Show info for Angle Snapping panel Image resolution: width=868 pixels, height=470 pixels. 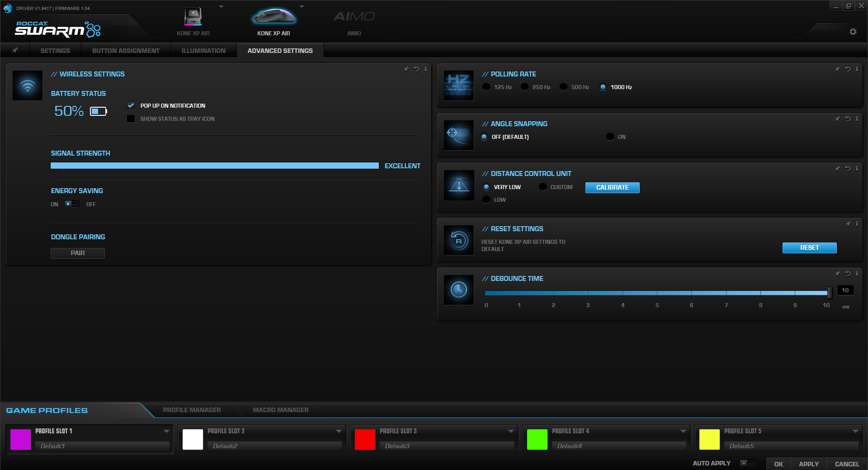(857, 119)
